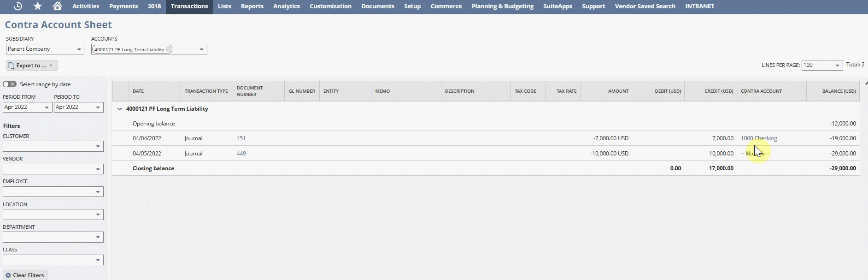The image size is (868, 280).
Task: Click the Multiple contra account link
Action: click(755, 154)
